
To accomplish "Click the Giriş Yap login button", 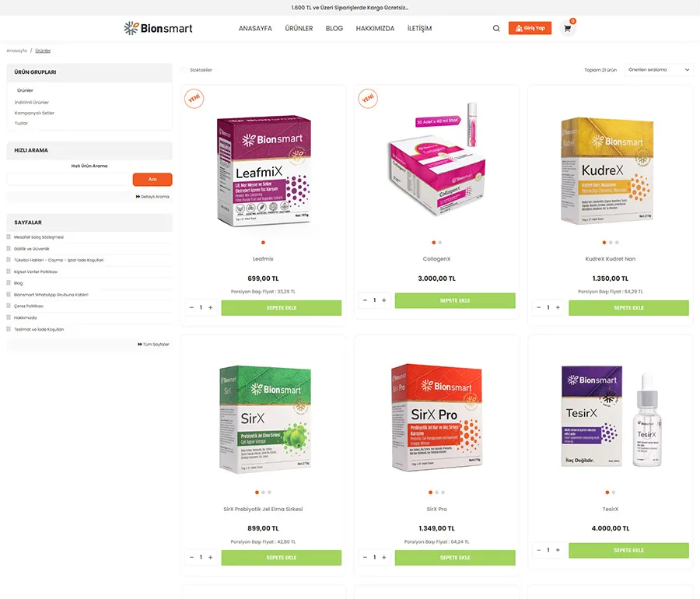I will coord(530,28).
